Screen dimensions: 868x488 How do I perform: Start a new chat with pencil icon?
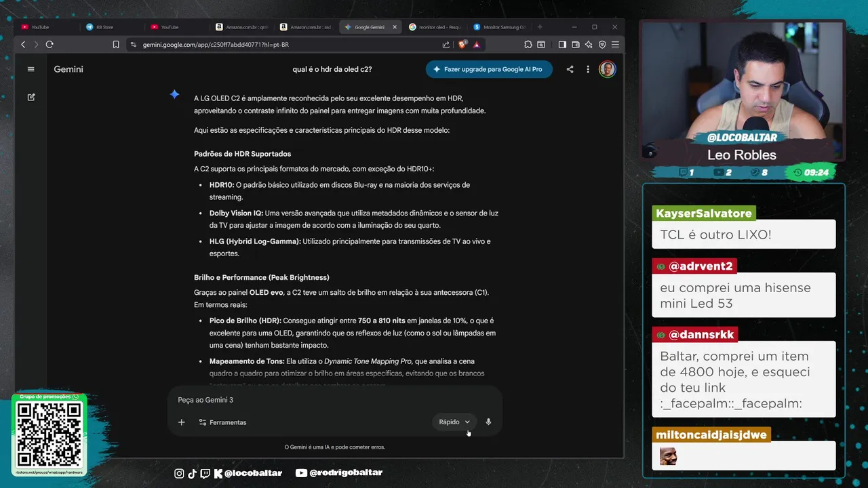[x=31, y=97]
